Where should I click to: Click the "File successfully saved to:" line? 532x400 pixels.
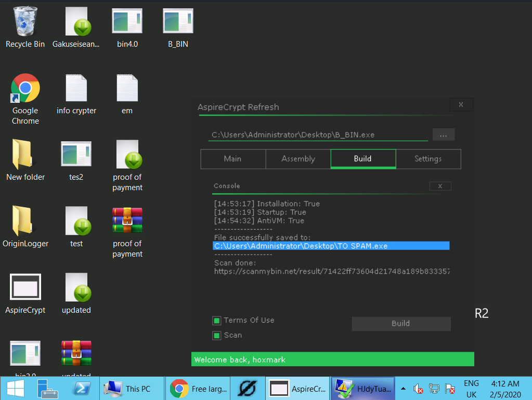point(262,237)
